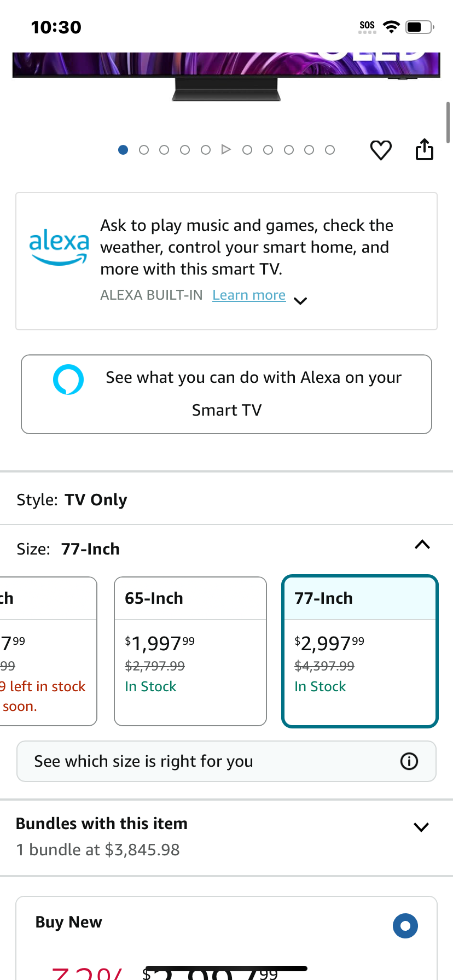Tap the battery status icon

point(420,27)
